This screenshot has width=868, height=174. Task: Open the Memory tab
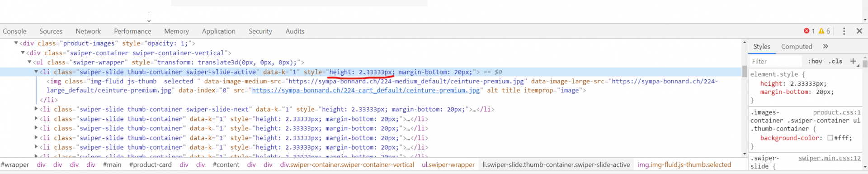[x=176, y=31]
